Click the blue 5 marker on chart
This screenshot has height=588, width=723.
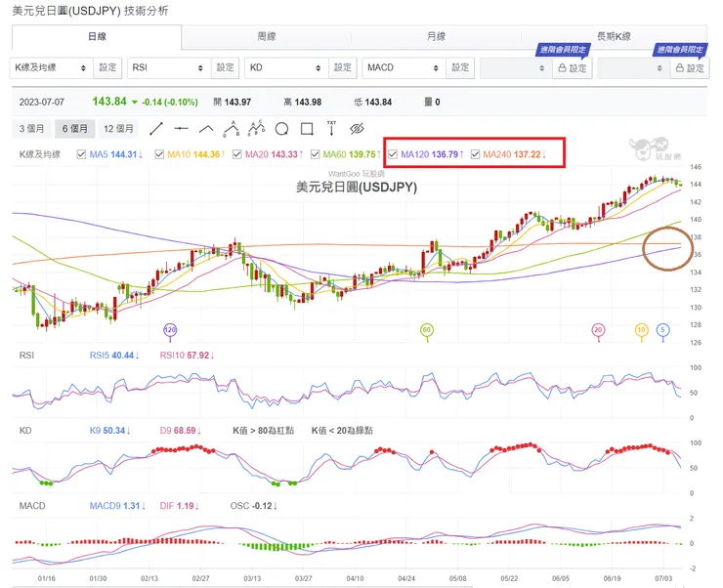[662, 330]
